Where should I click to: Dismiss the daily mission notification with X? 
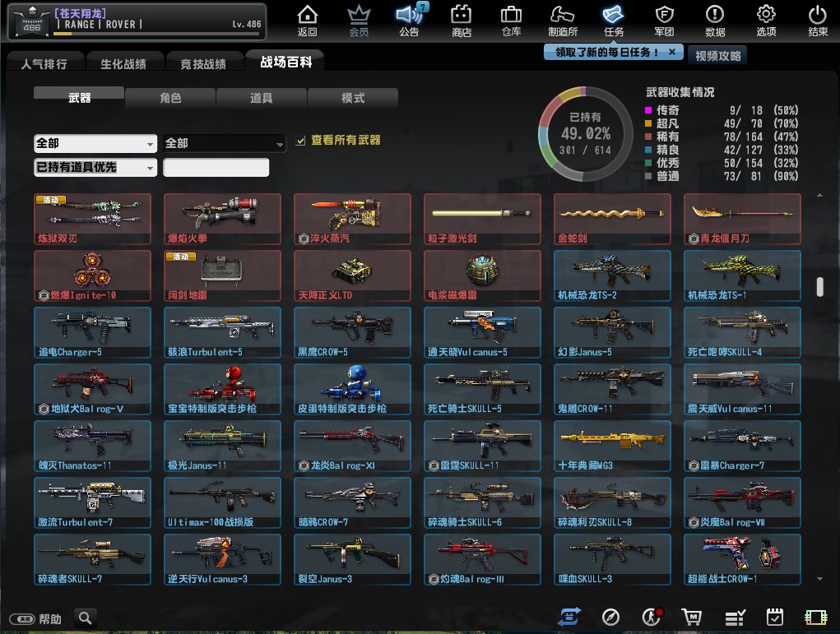[x=671, y=52]
